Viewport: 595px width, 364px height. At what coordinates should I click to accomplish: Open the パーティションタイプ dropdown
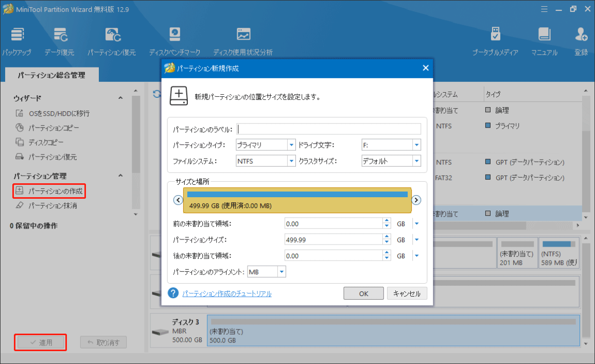click(x=291, y=145)
